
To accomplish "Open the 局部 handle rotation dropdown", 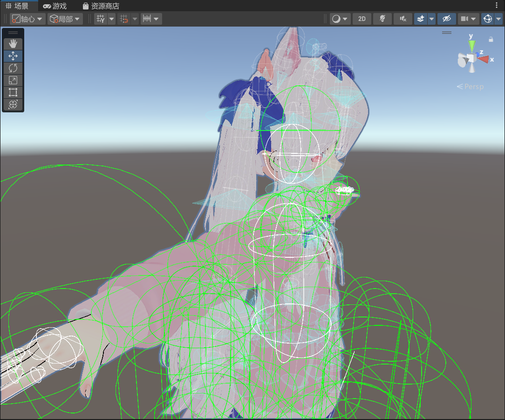I will coord(65,19).
